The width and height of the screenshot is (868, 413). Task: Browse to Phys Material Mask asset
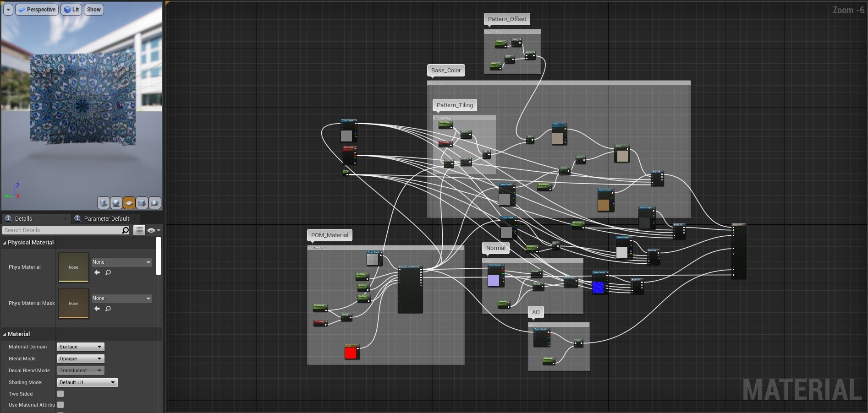click(x=108, y=309)
